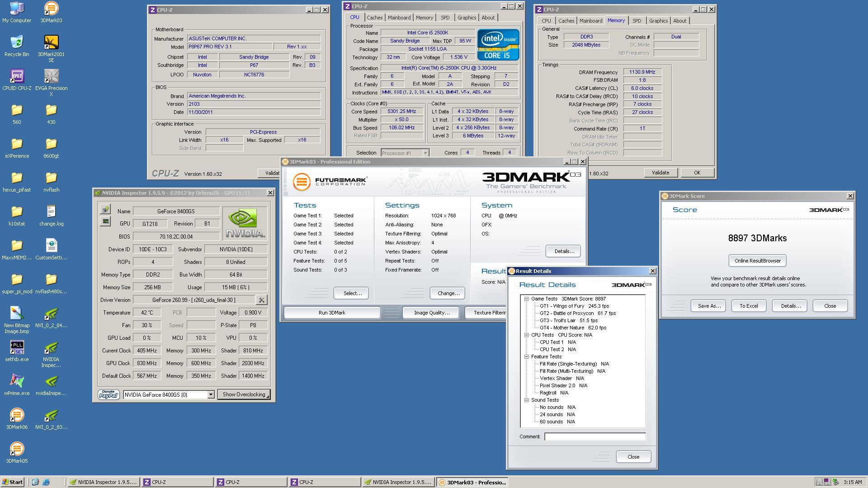The image size is (868, 488).
Task: Launch wPrime.exe desktop icon
Action: [x=17, y=385]
